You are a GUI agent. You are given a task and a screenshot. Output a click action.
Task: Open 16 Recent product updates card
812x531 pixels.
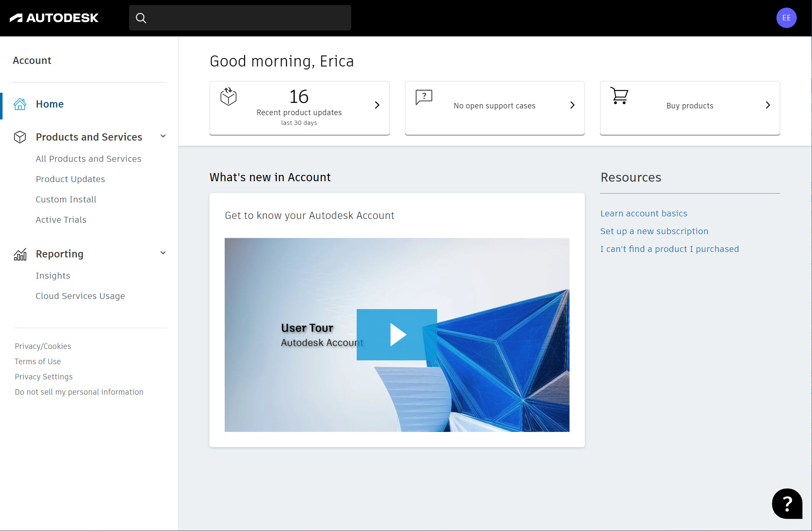pos(299,108)
